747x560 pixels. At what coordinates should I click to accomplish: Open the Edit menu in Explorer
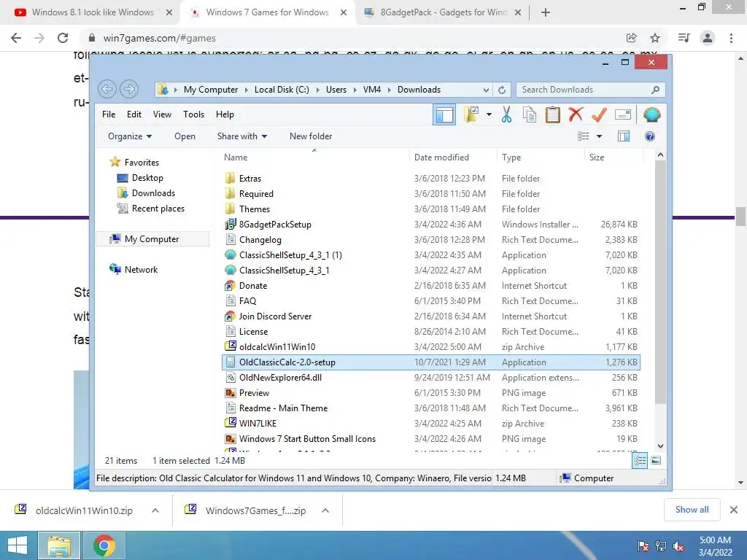134,114
